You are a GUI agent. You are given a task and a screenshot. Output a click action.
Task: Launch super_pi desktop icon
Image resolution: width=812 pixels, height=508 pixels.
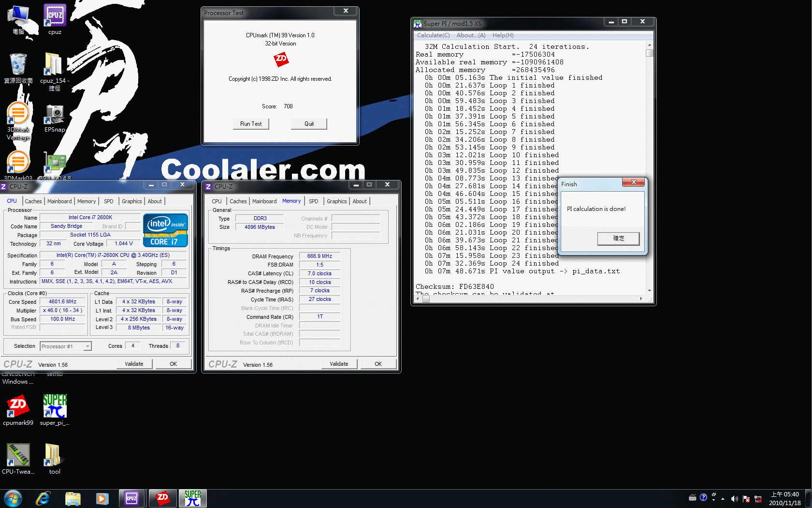pyautogui.click(x=55, y=410)
